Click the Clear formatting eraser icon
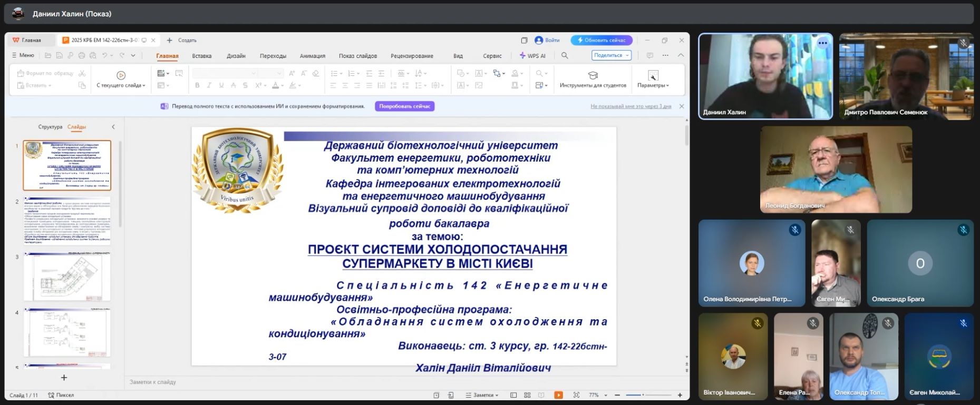 [x=316, y=73]
